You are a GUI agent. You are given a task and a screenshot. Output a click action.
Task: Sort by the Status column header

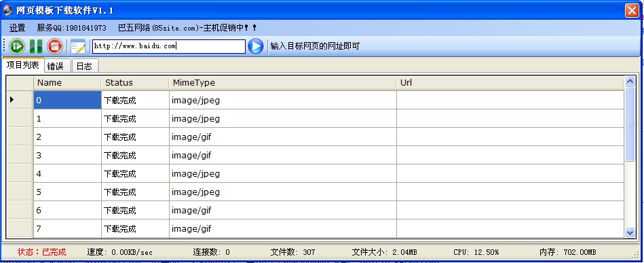pos(135,83)
